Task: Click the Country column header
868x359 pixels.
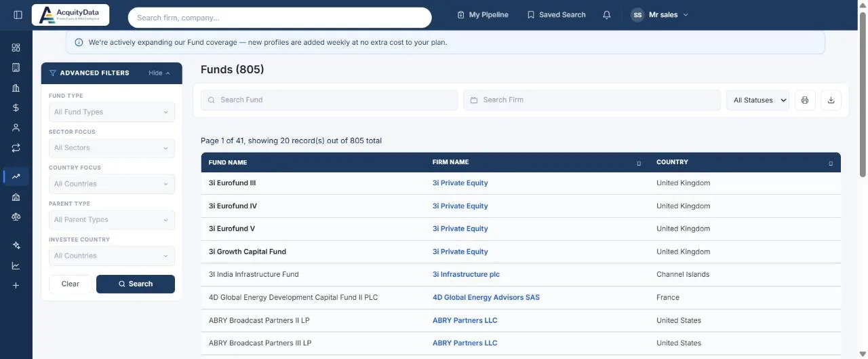Action: pyautogui.click(x=672, y=163)
